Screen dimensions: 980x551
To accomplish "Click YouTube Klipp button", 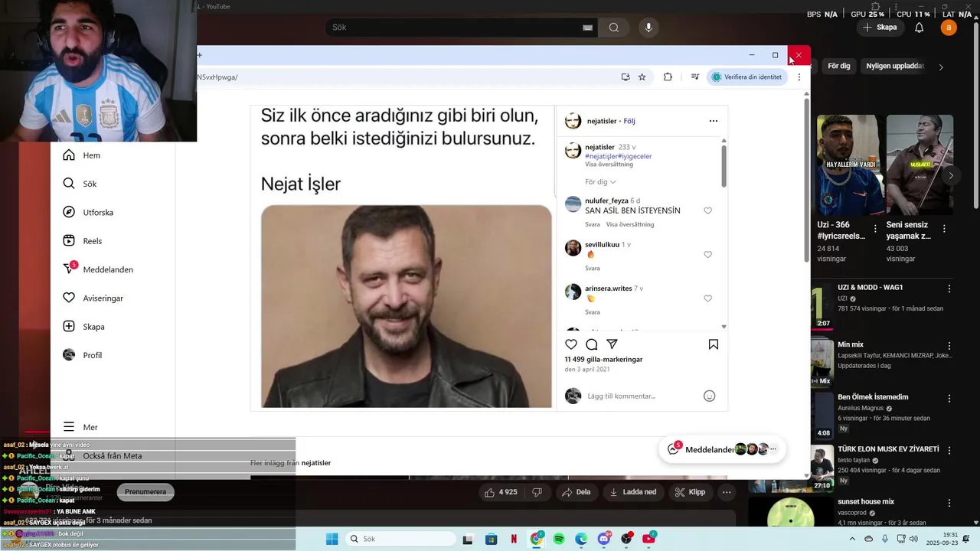I will click(x=690, y=492).
